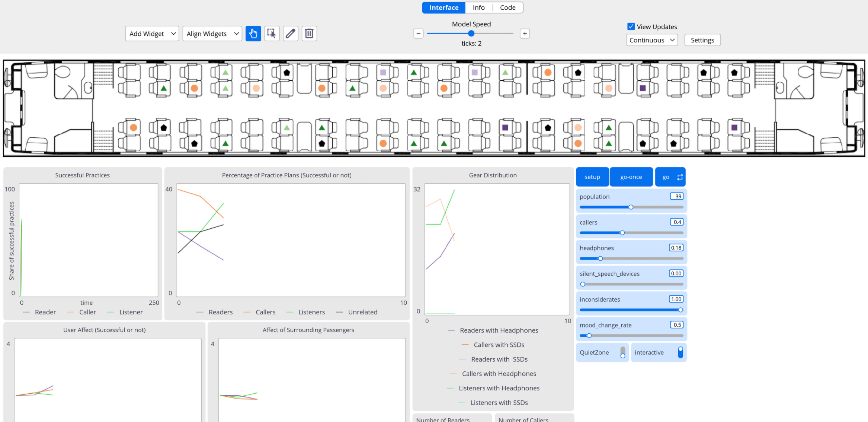This screenshot has height=422, width=868.
Task: Toggle the QuietZone switch
Action: point(623,352)
